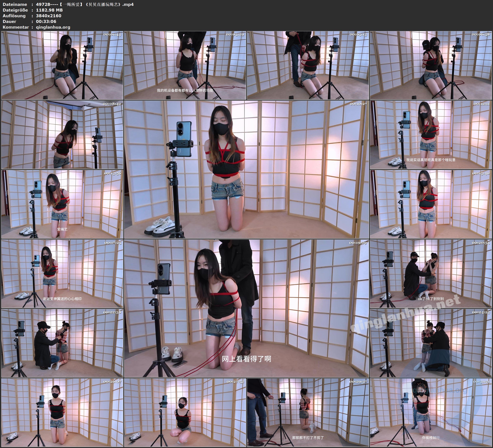This screenshot has height=448, width=493.
Task: Click the 00:06:58 frame thumbnail
Action: click(x=431, y=65)
